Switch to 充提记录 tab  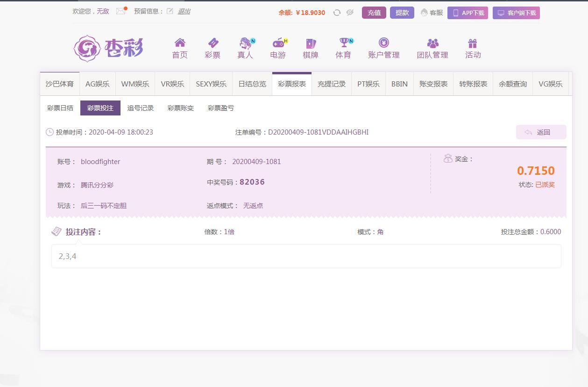[x=332, y=84]
